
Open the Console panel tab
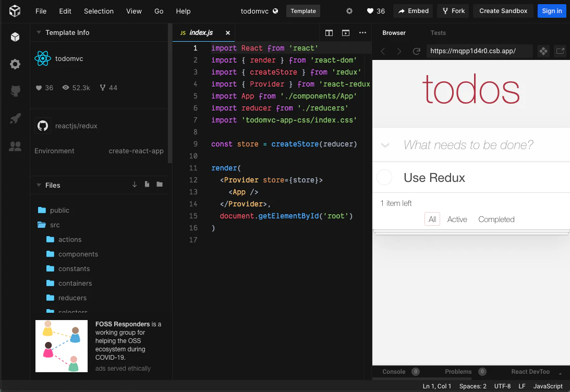[401, 371]
